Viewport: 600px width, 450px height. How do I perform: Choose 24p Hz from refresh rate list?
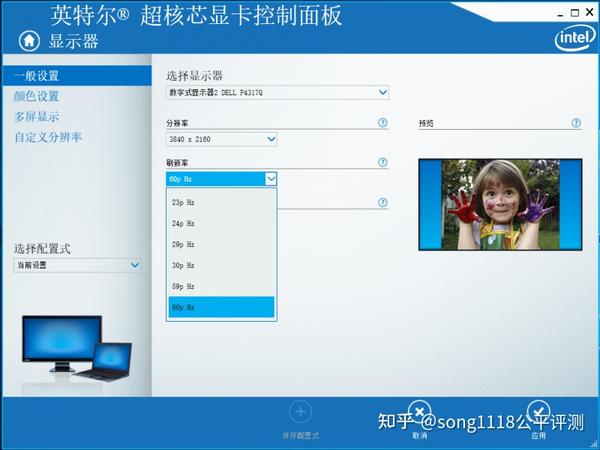(x=222, y=223)
